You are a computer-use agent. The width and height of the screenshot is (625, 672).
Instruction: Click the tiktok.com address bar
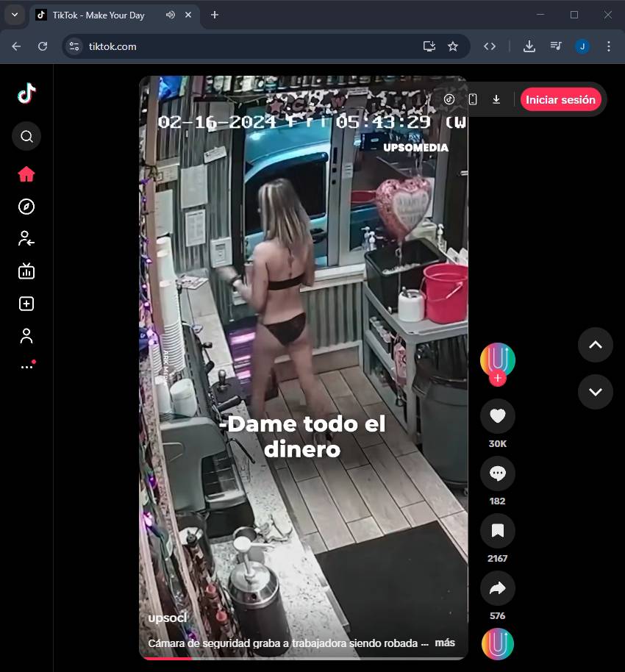click(x=243, y=46)
